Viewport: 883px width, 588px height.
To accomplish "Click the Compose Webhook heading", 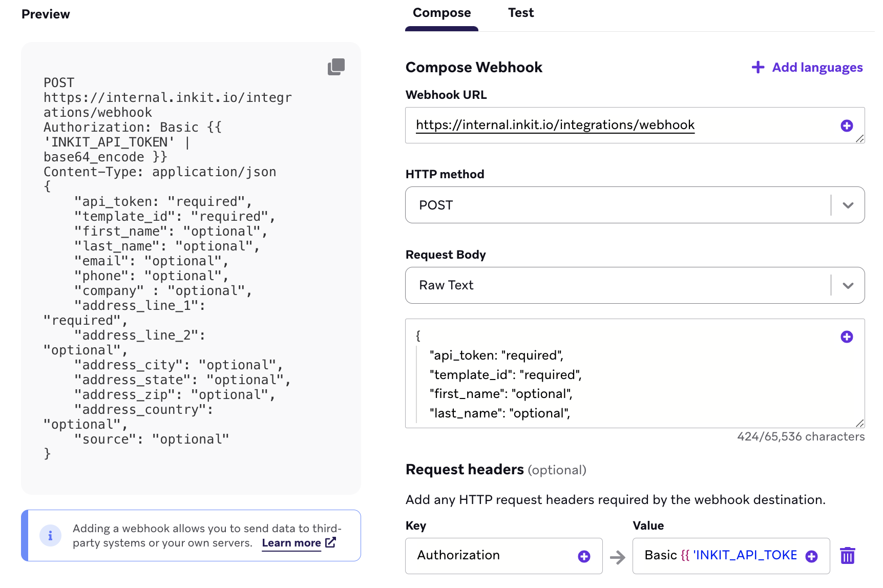I will (x=474, y=68).
